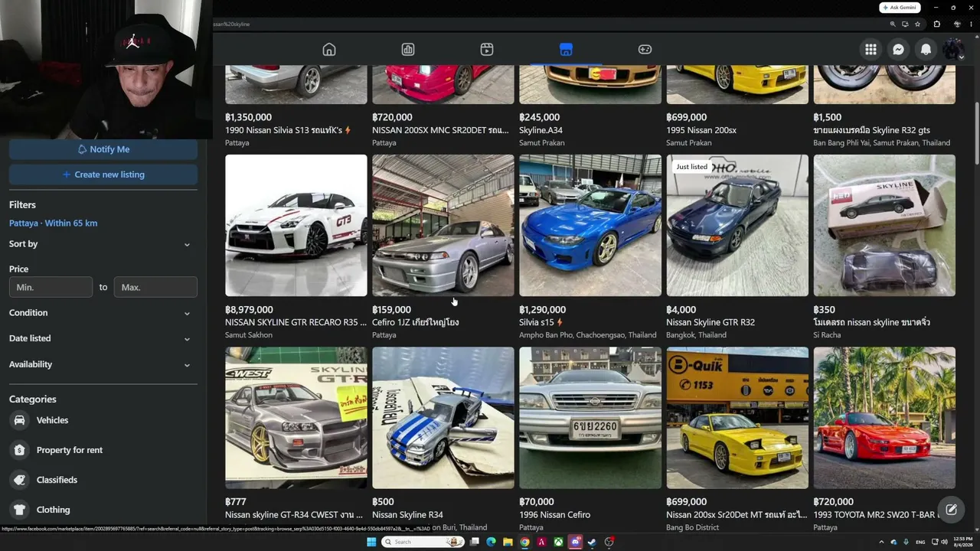Open the Facebook dashboard chart tab

click(x=408, y=50)
